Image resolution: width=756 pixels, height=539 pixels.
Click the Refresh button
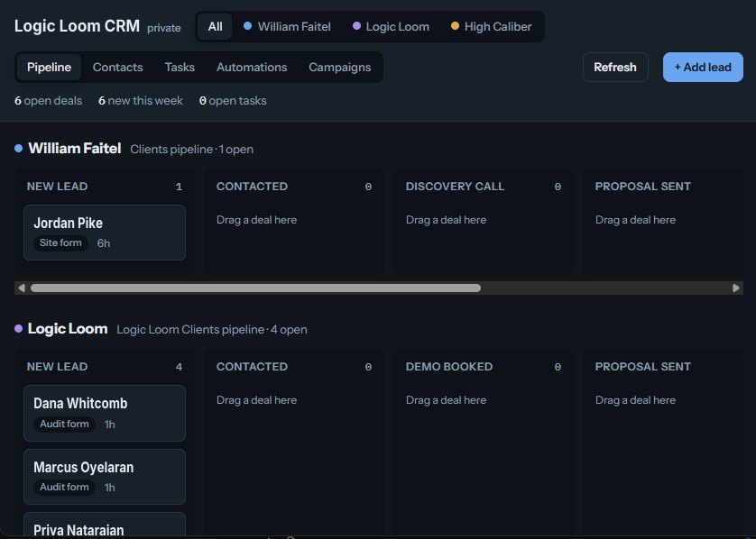pyautogui.click(x=615, y=67)
